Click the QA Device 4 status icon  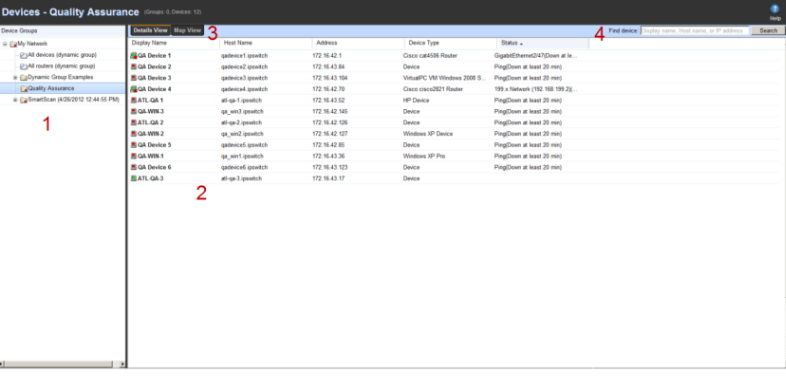pyautogui.click(x=133, y=89)
